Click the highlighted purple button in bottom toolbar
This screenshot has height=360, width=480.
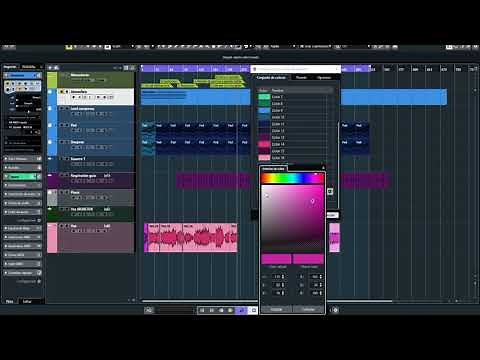tap(241, 310)
